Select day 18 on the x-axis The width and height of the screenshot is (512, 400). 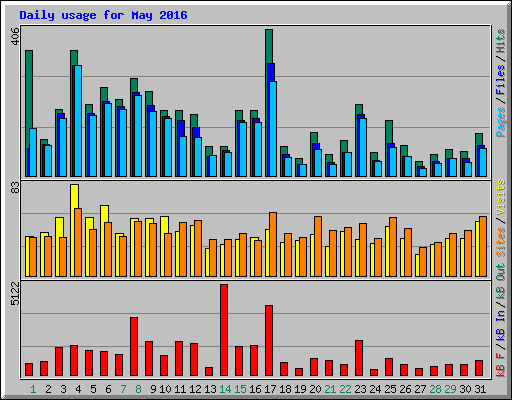(x=285, y=389)
